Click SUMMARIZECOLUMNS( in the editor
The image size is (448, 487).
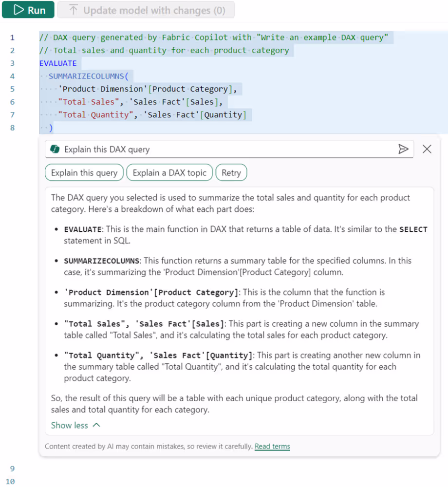click(88, 76)
